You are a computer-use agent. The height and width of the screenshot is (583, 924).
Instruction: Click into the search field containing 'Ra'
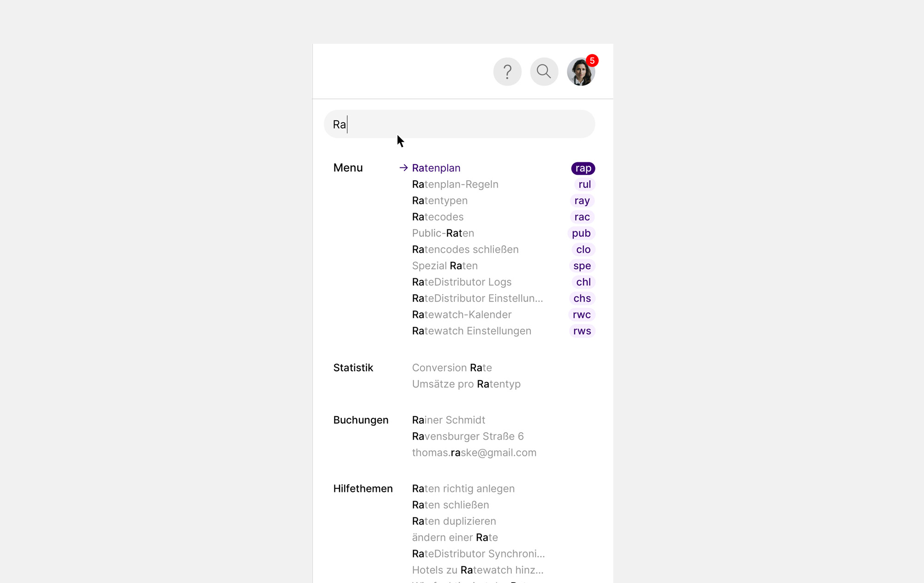click(x=459, y=124)
